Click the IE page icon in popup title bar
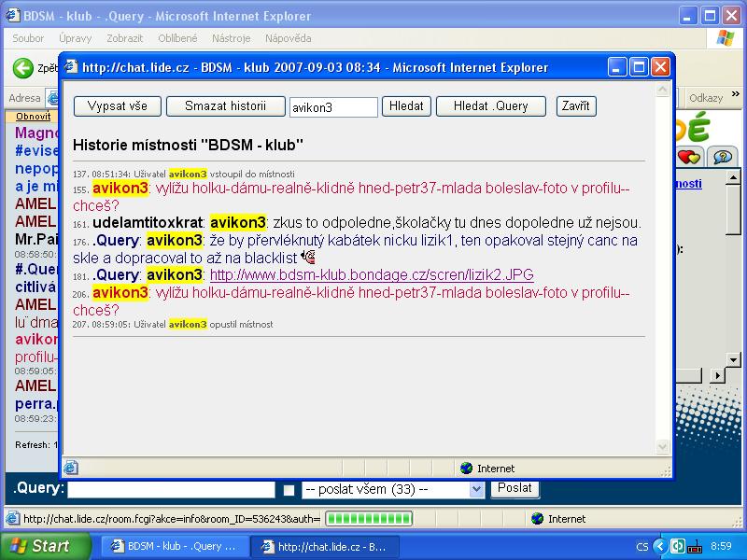 tap(71, 66)
